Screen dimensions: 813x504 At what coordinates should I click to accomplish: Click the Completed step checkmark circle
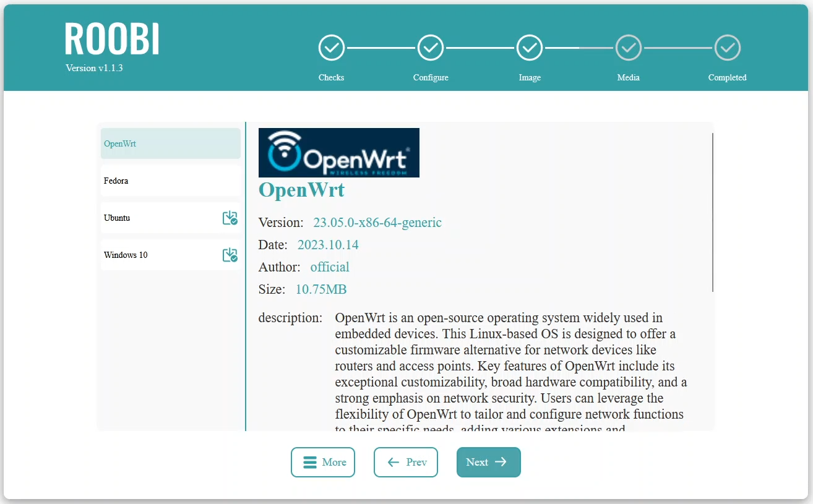(x=728, y=48)
